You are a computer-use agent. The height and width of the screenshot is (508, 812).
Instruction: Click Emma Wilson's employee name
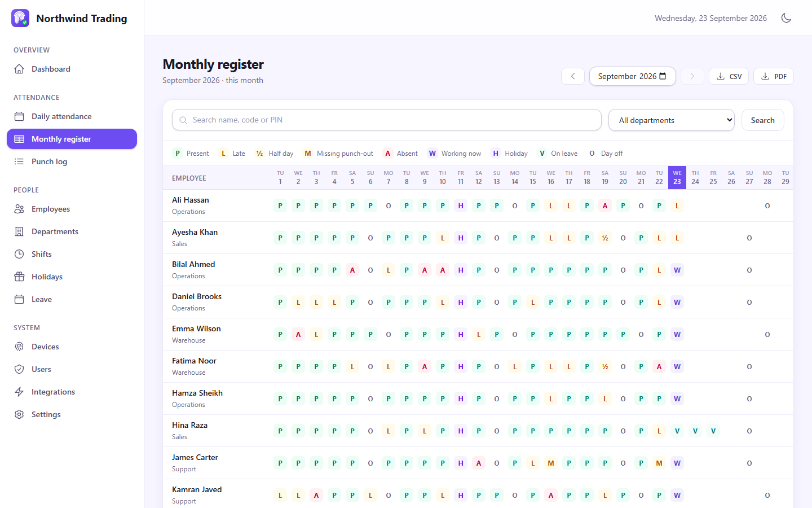coord(196,329)
